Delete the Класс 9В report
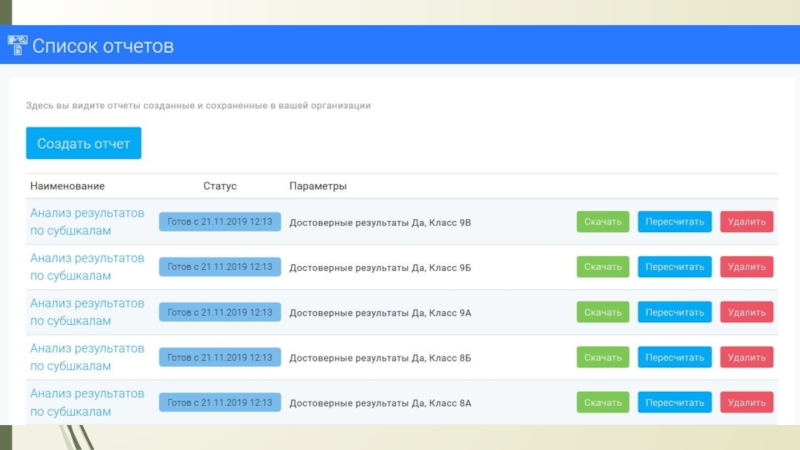The image size is (800, 450). pos(746,222)
